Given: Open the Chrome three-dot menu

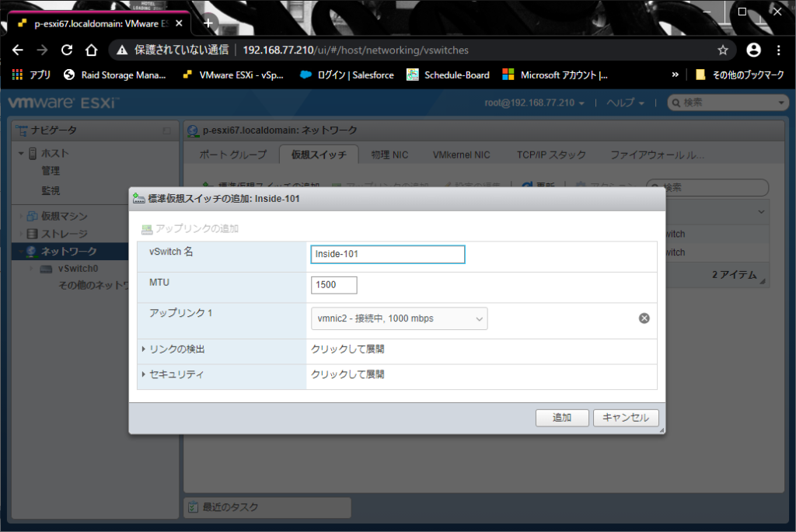Looking at the screenshot, I should click(x=778, y=50).
